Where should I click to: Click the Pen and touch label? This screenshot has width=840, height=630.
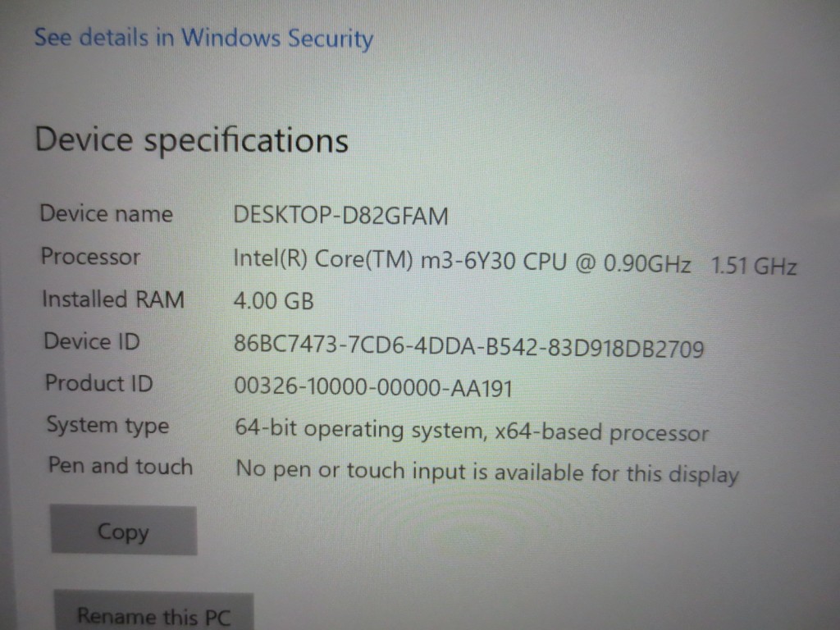click(x=121, y=466)
